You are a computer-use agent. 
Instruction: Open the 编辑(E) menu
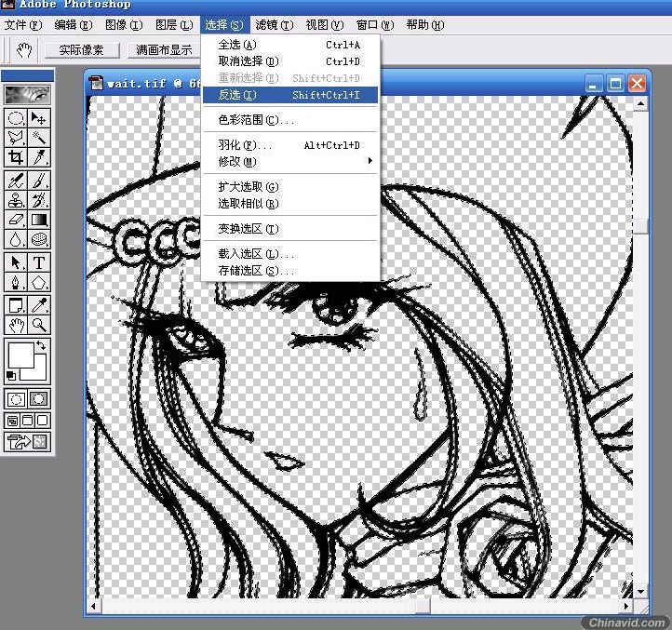tap(74, 25)
